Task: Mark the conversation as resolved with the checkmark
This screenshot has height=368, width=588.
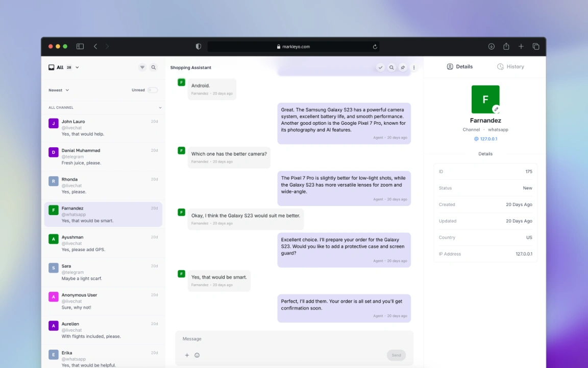Action: pyautogui.click(x=380, y=67)
